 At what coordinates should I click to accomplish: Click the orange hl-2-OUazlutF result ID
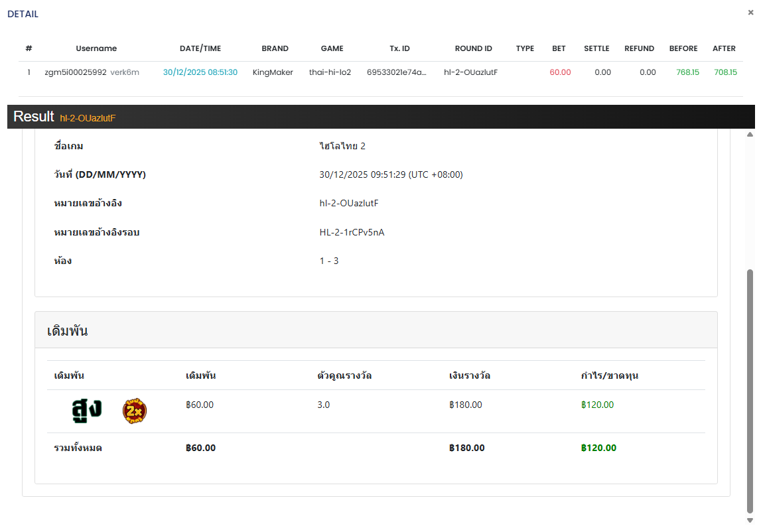click(x=88, y=118)
